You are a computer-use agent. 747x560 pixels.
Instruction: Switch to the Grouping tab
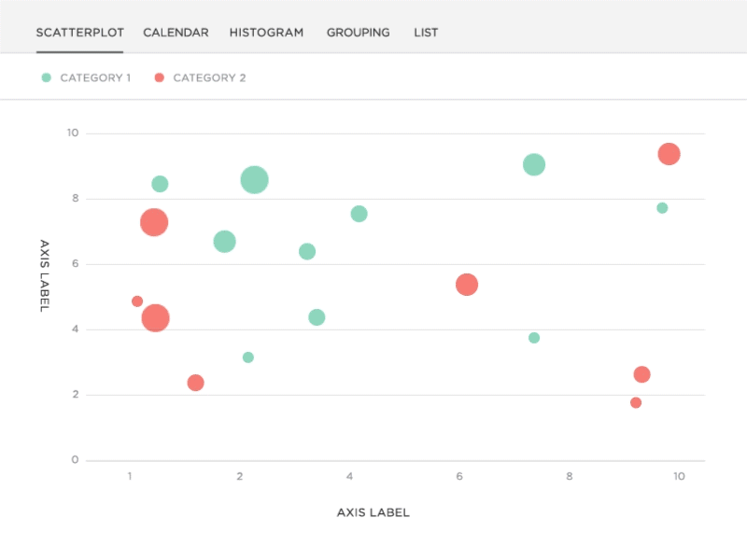pos(358,32)
